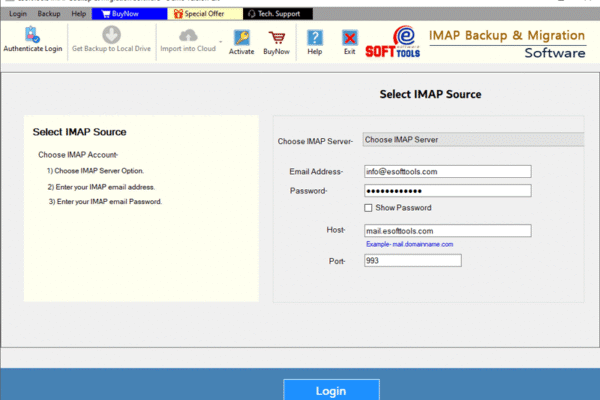This screenshot has height=400, width=600.
Task: Enable the Show Password checkbox
Action: point(368,208)
